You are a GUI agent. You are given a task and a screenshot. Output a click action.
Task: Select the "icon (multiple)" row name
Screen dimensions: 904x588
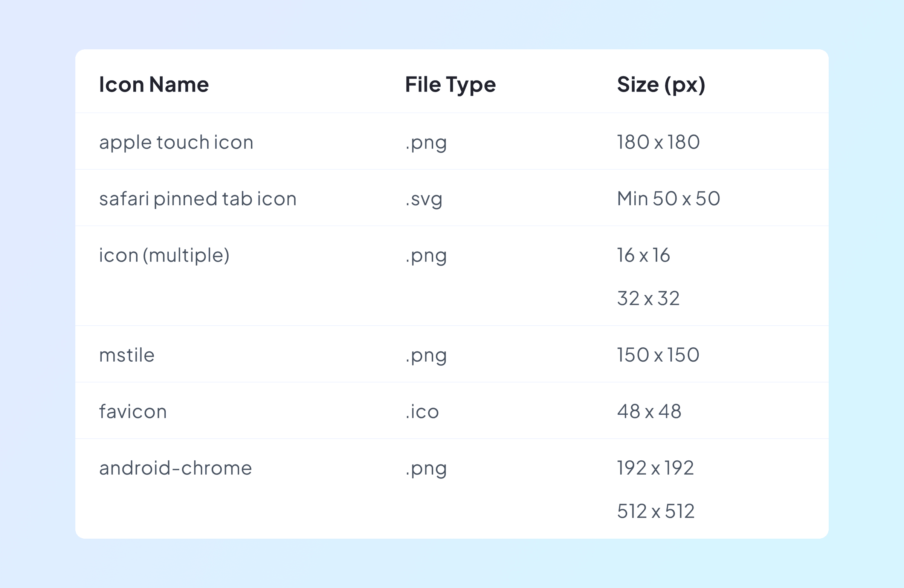click(164, 255)
